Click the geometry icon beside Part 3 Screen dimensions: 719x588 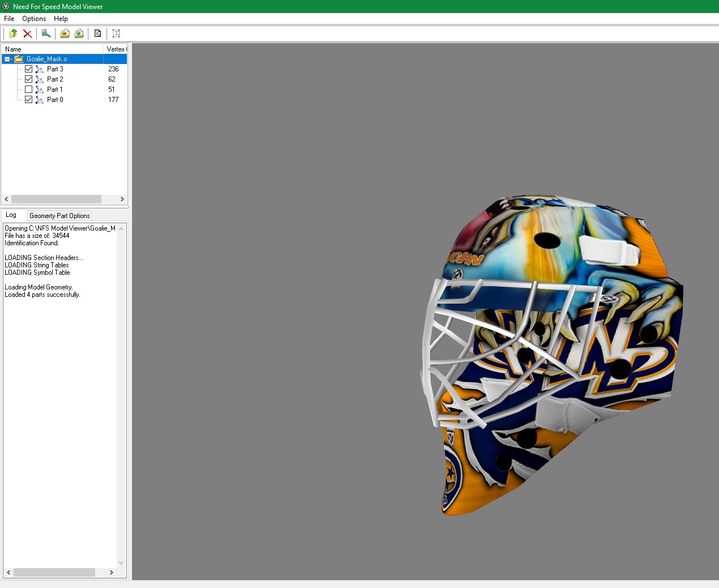[x=39, y=69]
